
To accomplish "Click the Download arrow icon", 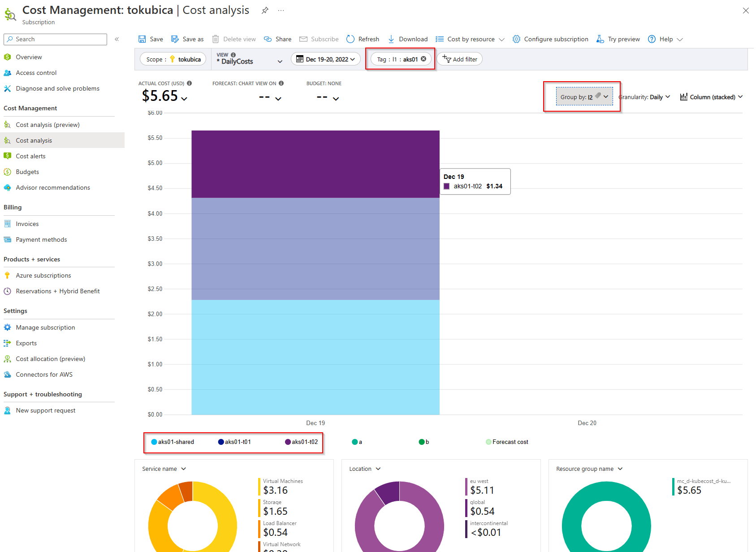I will pos(391,39).
